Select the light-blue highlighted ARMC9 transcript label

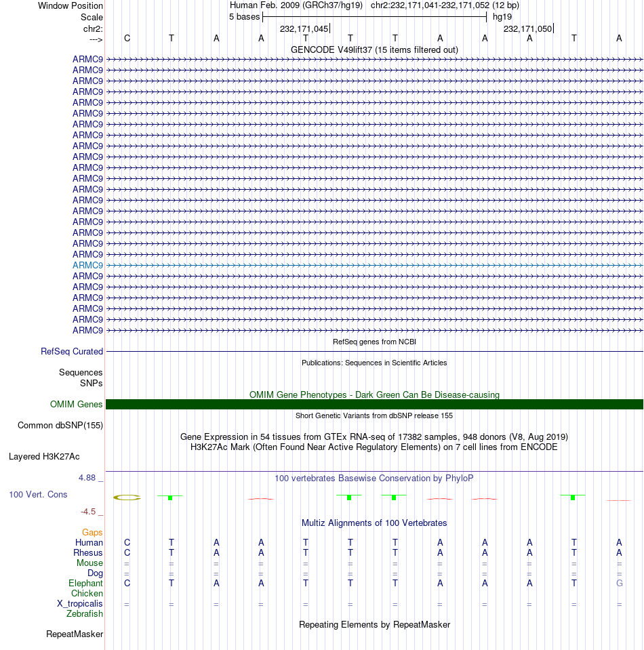tap(87, 265)
